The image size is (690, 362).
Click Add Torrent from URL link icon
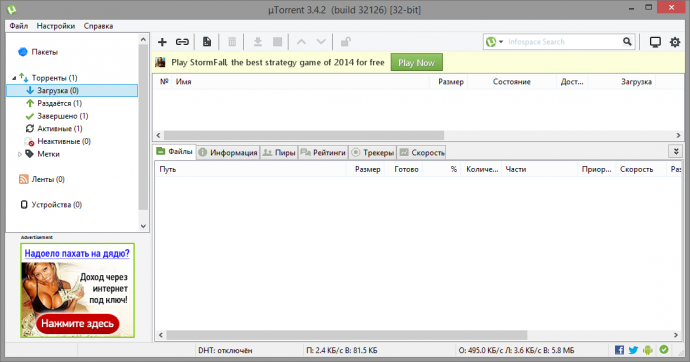[182, 42]
